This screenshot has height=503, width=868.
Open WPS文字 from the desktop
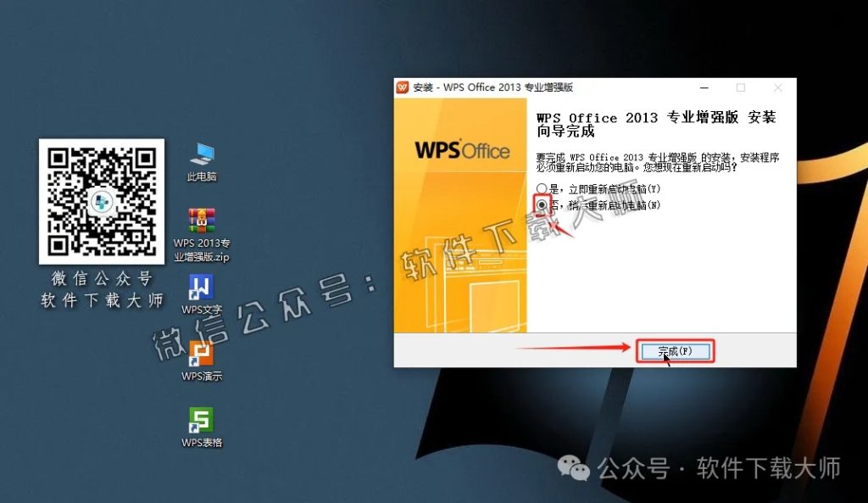pos(201,288)
